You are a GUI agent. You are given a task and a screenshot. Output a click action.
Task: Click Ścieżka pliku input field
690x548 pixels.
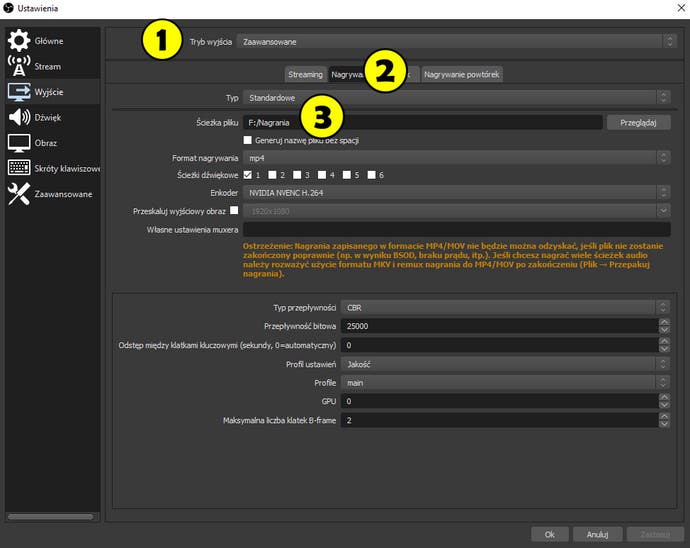coord(422,122)
